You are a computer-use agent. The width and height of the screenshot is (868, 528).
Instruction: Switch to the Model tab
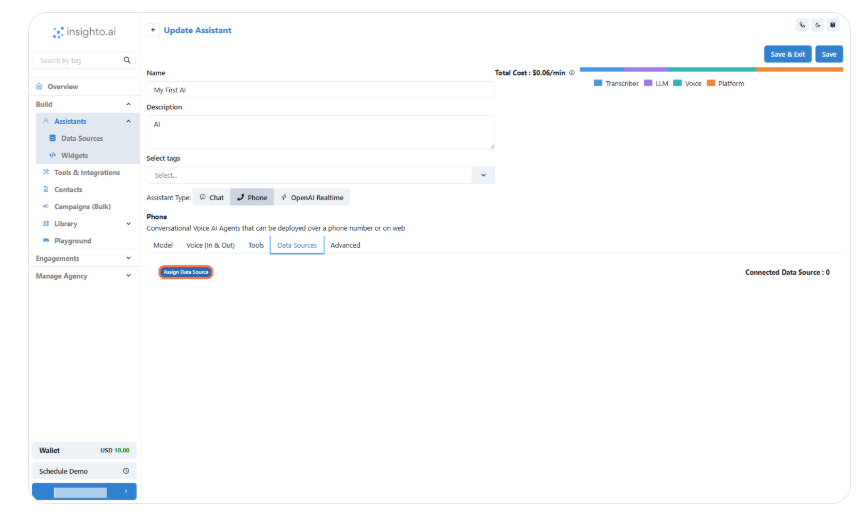163,245
